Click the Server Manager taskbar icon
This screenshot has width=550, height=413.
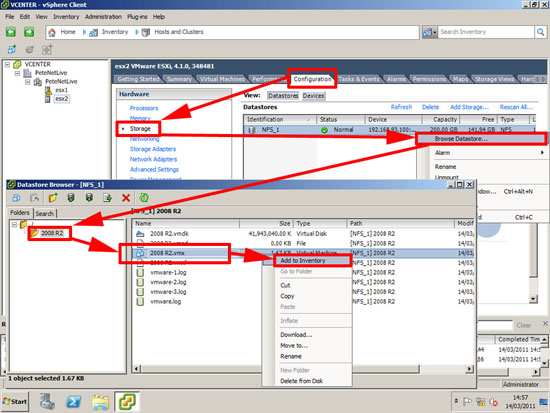[47, 401]
